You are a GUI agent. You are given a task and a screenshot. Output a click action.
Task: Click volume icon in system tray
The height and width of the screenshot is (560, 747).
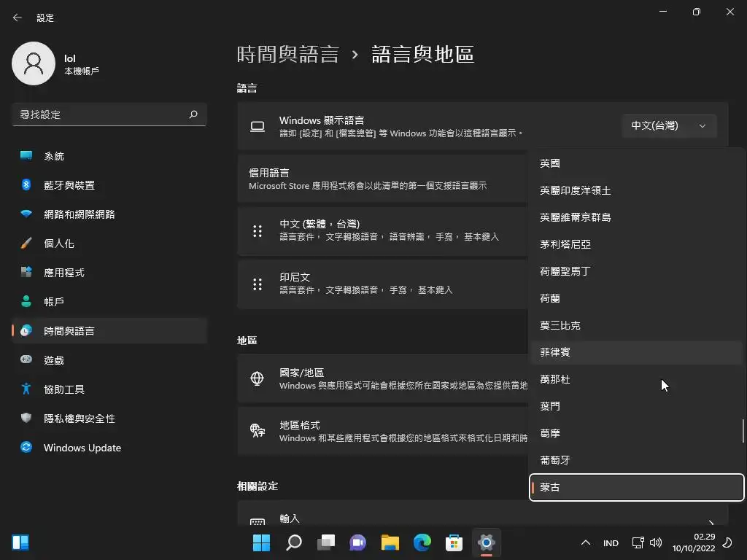[656, 542]
